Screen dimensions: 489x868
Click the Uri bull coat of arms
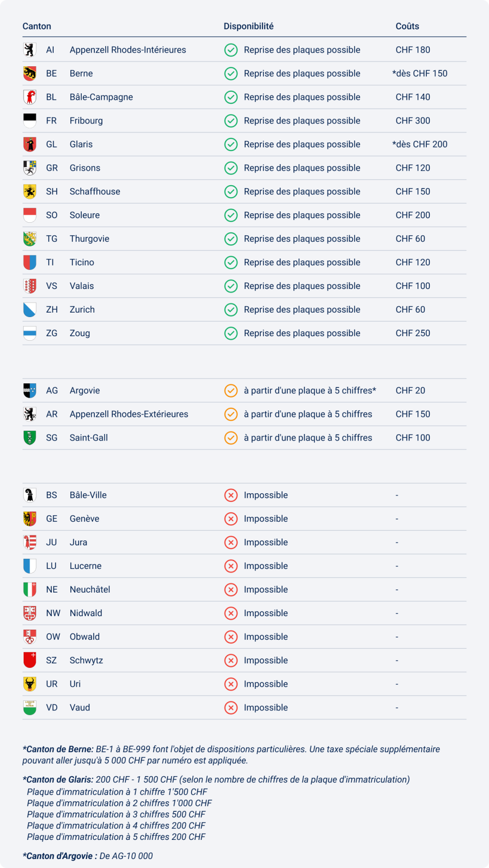pyautogui.click(x=30, y=684)
